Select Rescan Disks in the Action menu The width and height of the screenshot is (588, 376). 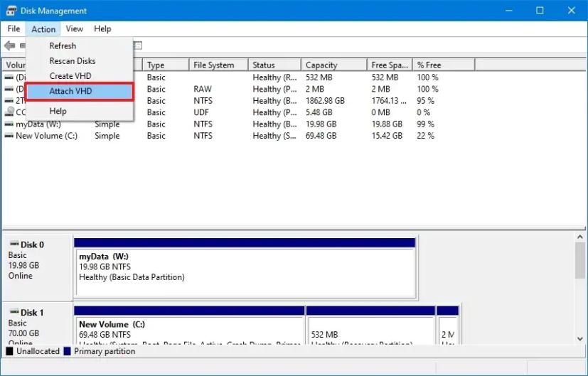click(72, 61)
